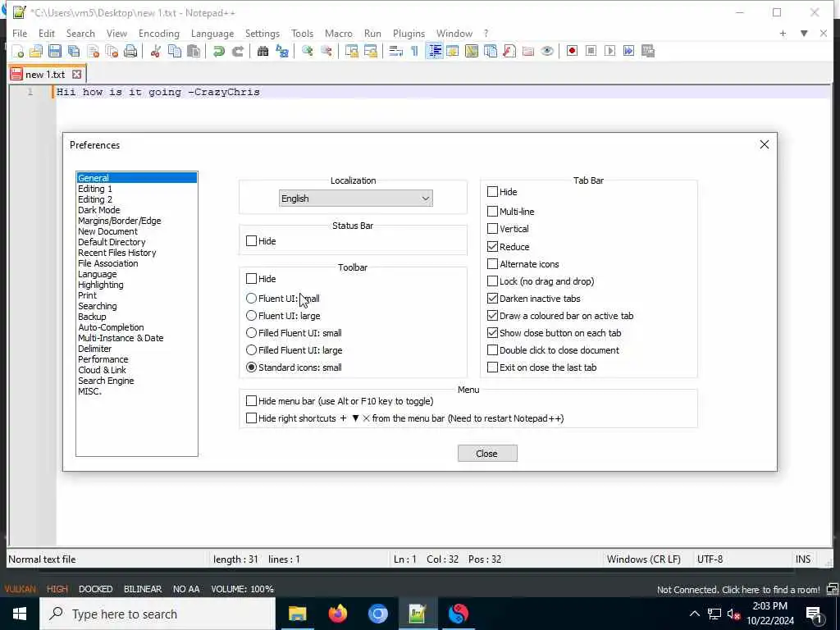
Task: Click the green Undo arrow icon
Action: tap(218, 51)
